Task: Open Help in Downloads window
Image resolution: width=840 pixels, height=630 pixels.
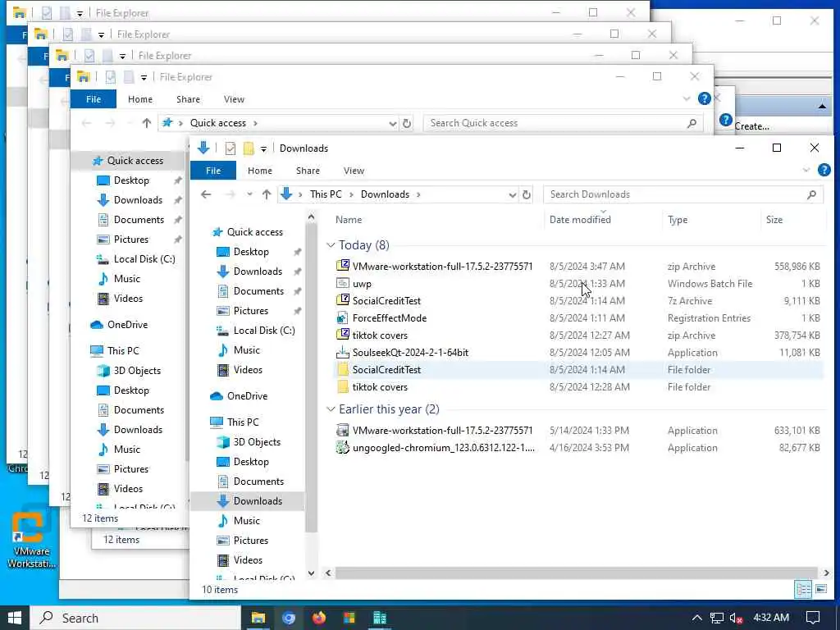Action: coord(824,171)
